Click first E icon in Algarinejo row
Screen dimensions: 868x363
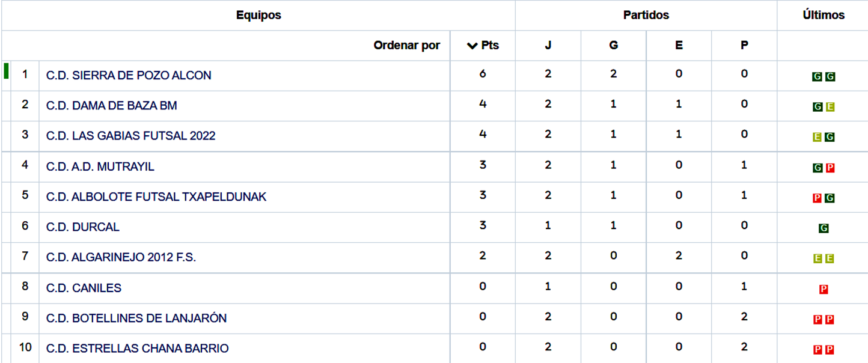(x=818, y=258)
